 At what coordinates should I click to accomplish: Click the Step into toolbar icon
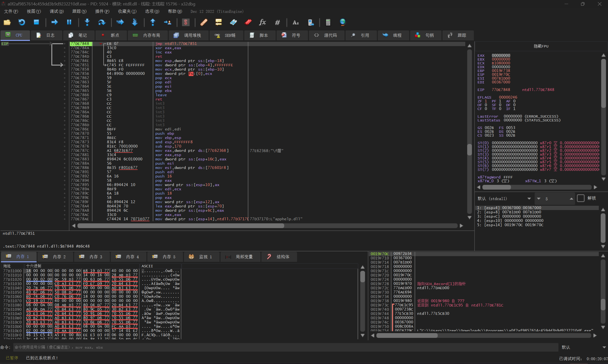tap(87, 22)
